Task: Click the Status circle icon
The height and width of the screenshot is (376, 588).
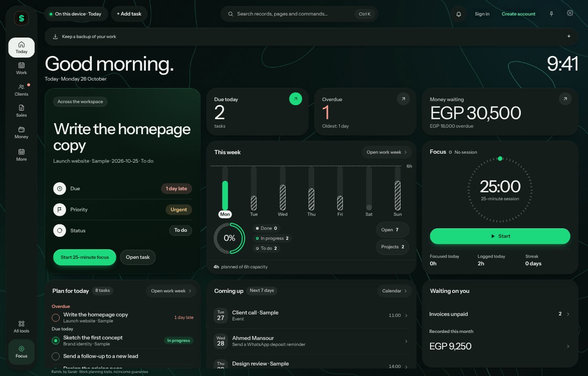Action: [x=60, y=230]
